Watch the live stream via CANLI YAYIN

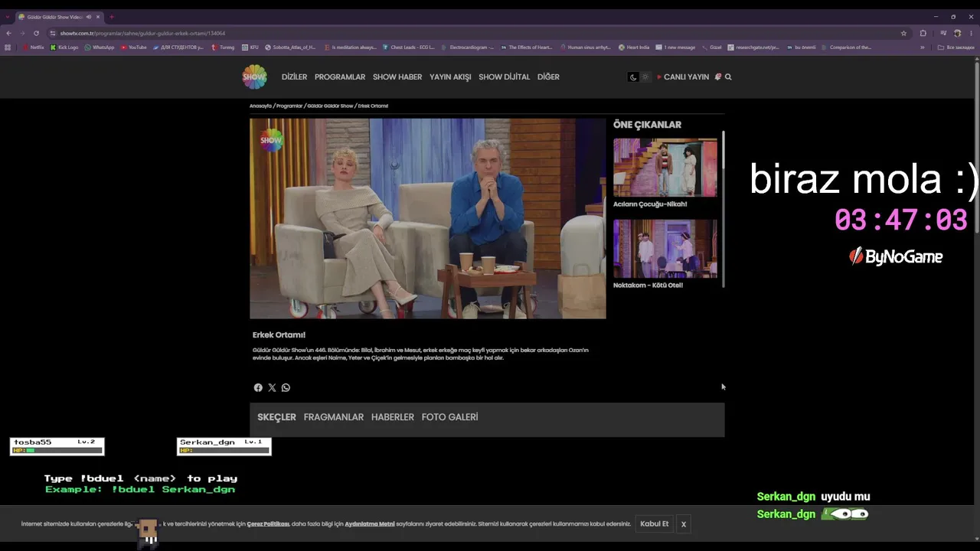(683, 77)
